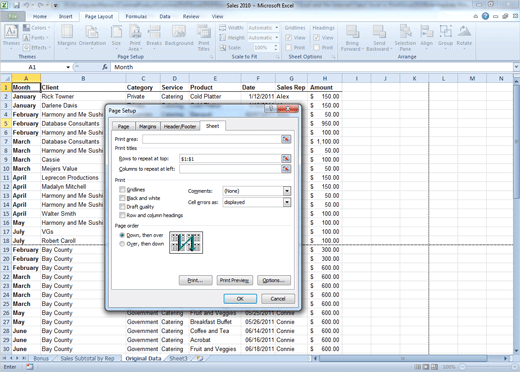Click the Print Preview button
The height and width of the screenshot is (372, 520).
tap(234, 280)
